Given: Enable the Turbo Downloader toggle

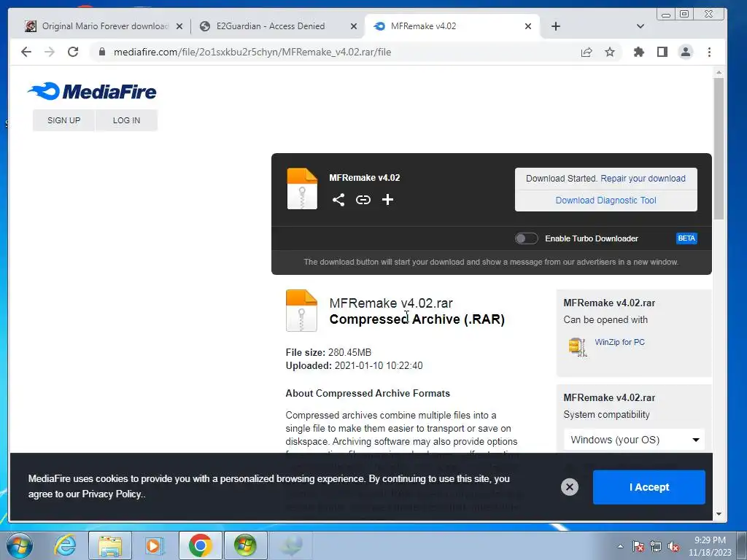Looking at the screenshot, I should point(526,238).
